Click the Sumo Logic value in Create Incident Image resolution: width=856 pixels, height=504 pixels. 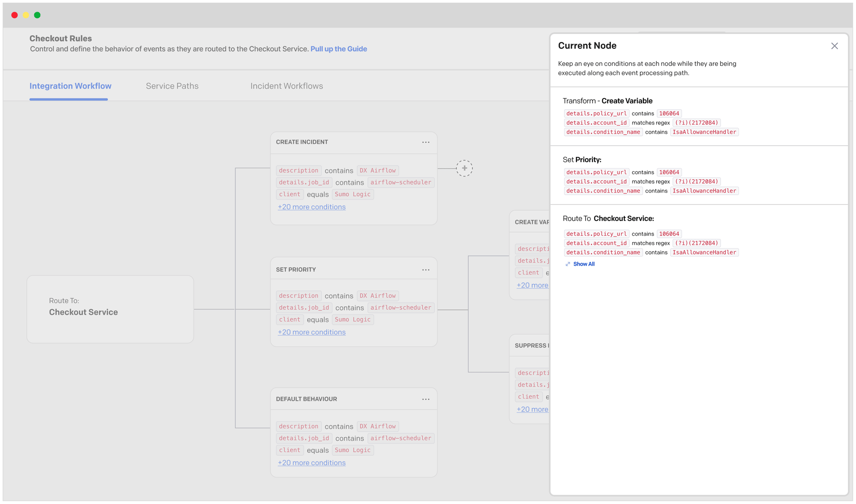tap(352, 194)
